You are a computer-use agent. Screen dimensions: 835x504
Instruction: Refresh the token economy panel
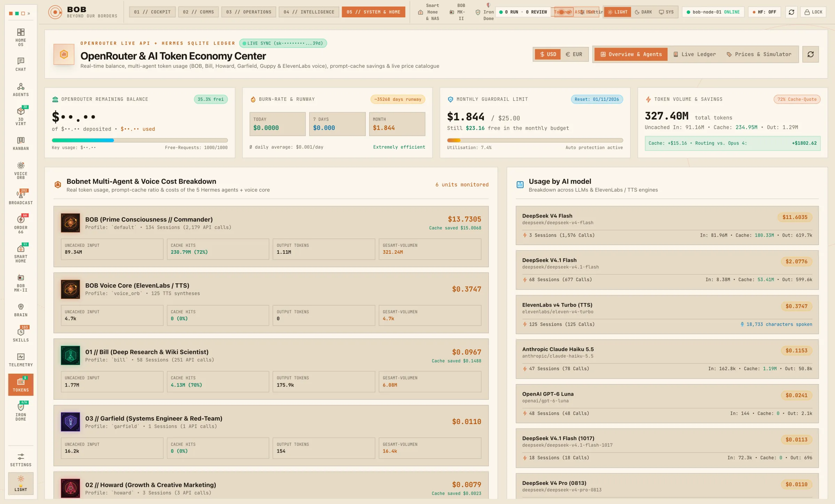[810, 54]
